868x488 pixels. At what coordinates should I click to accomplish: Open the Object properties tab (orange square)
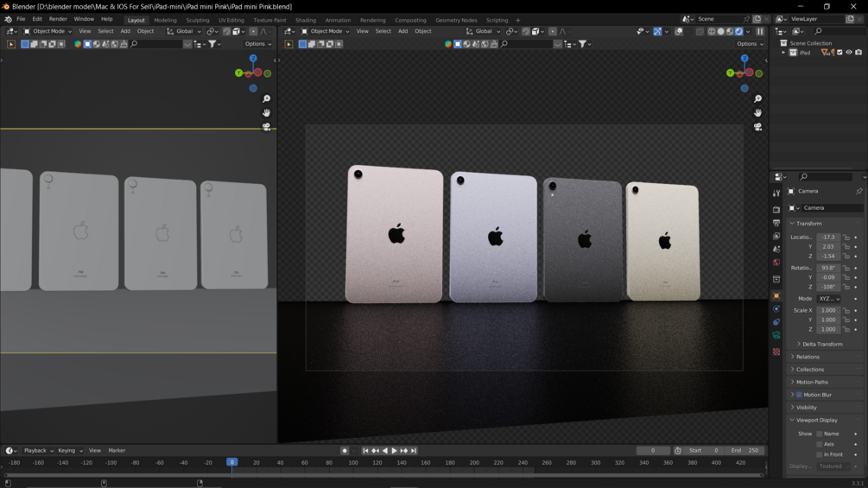(x=776, y=295)
